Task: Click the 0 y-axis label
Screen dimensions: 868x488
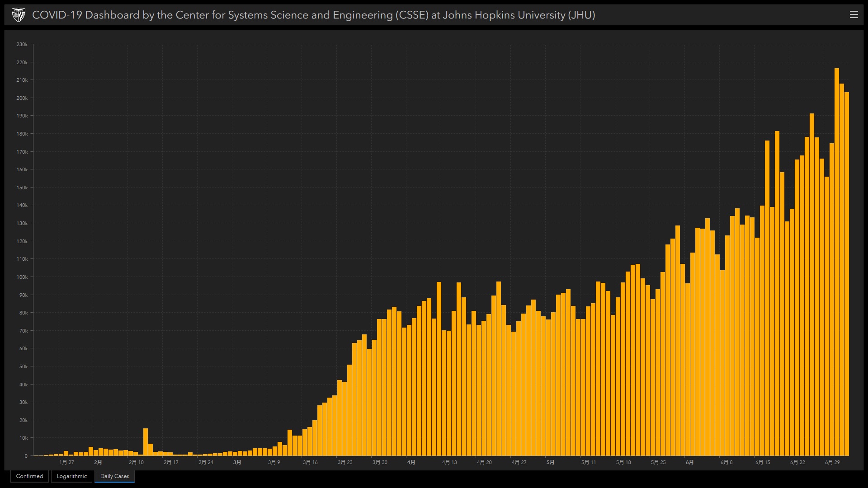Action: pyautogui.click(x=26, y=456)
